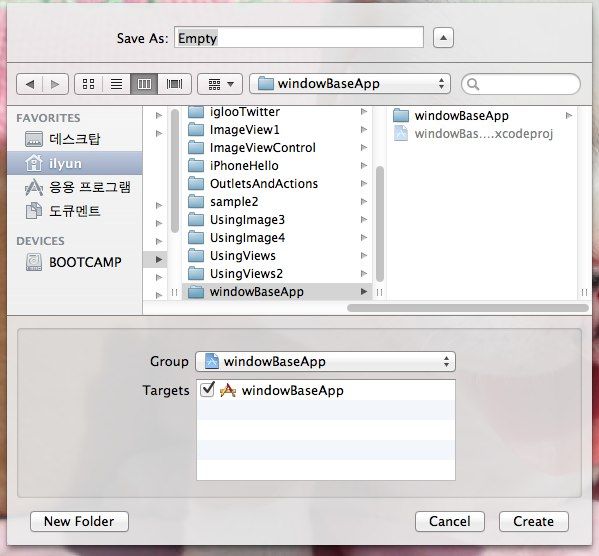Open UsingImage3 folder
The height and width of the screenshot is (556, 599).
[277, 219]
